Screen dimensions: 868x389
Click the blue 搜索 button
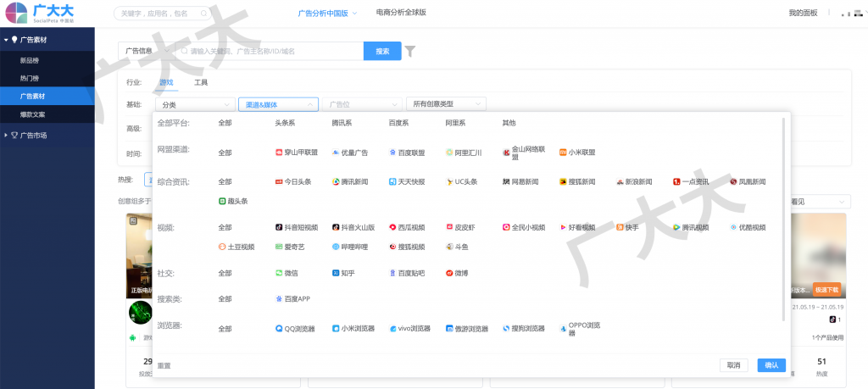382,51
